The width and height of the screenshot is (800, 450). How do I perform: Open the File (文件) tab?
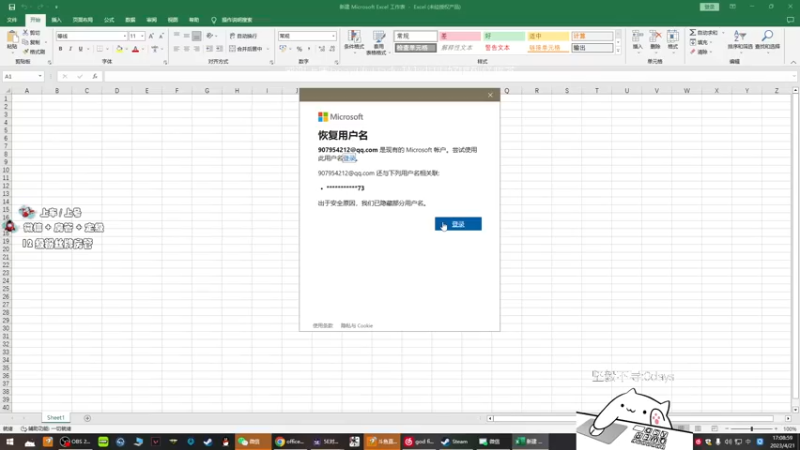coord(12,20)
